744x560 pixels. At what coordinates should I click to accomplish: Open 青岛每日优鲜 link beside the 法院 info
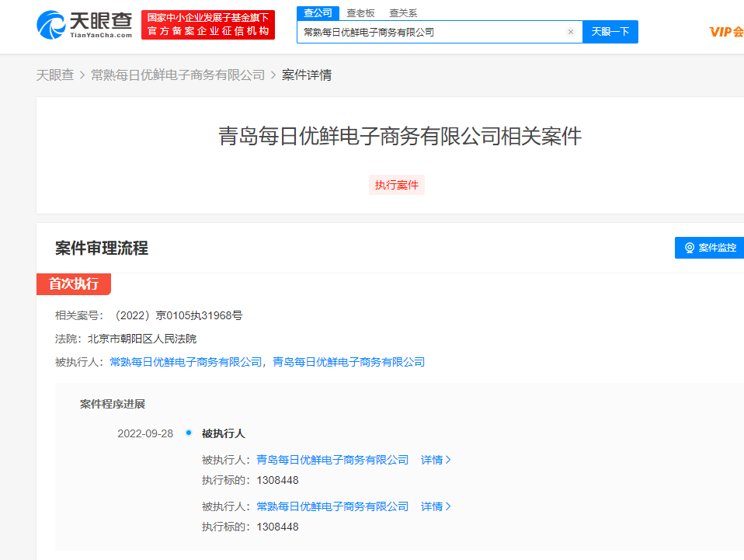[349, 362]
